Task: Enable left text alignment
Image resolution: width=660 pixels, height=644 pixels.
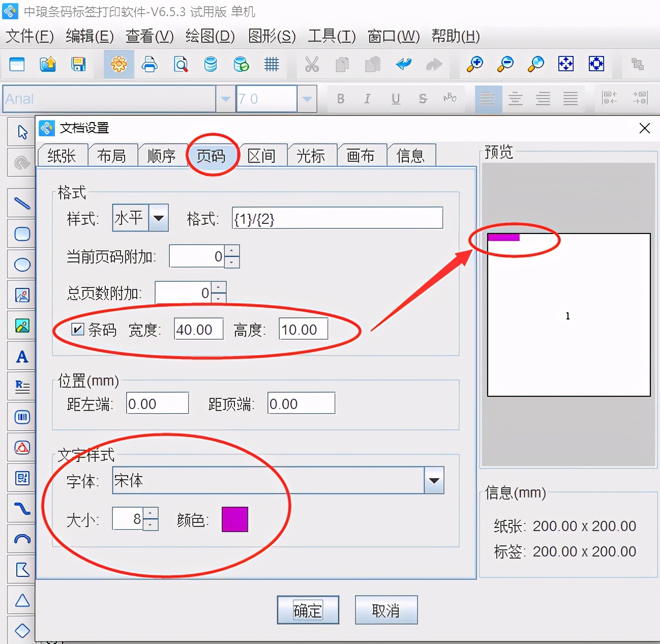Action: point(488,99)
